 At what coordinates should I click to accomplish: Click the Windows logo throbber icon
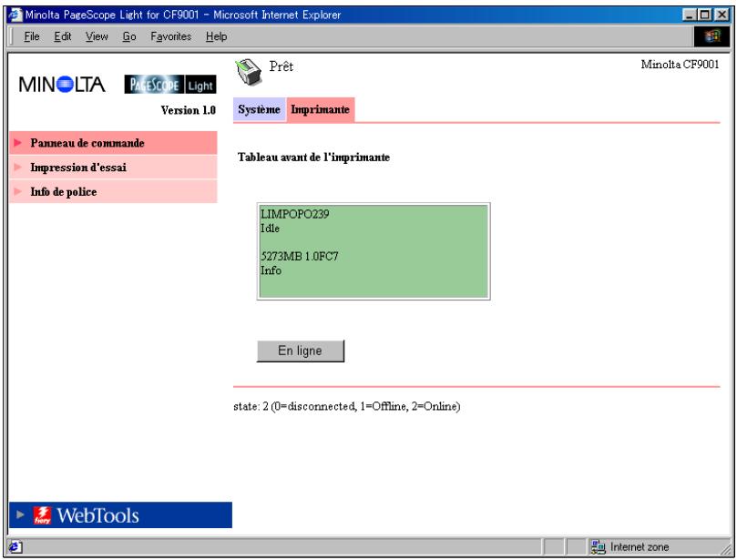pos(712,36)
